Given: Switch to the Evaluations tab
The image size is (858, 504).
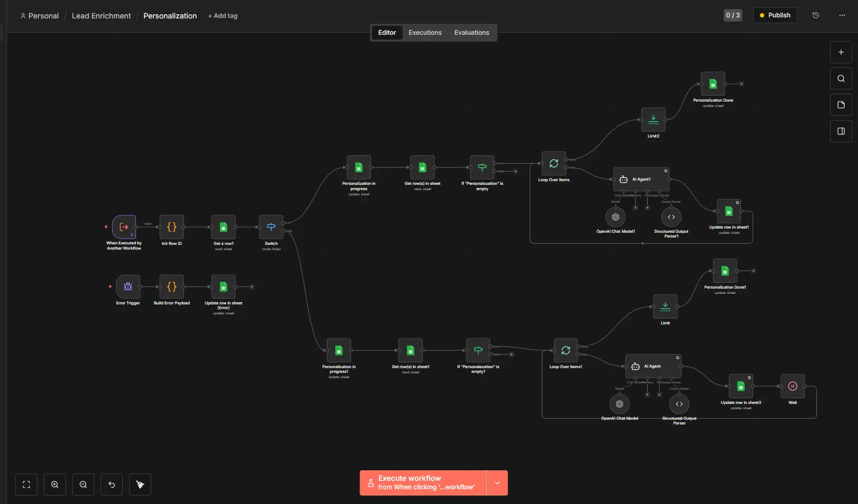Looking at the screenshot, I should coord(472,33).
